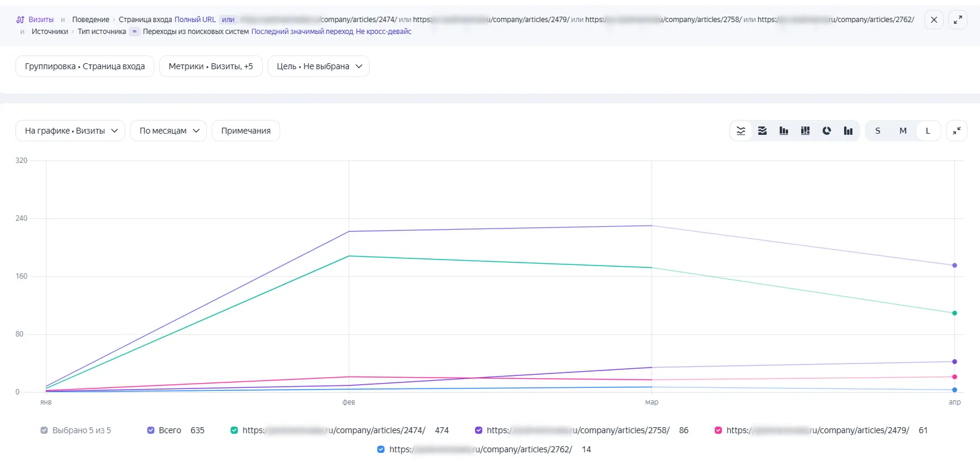Toggle the articles/2762 series checkbox

(x=381, y=449)
